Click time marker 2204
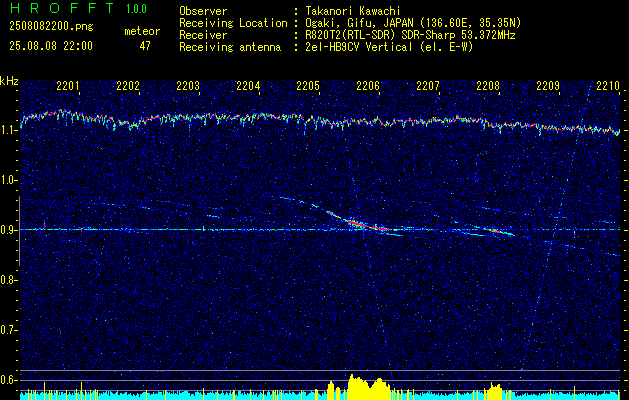Image resolution: width=629 pixels, height=400 pixels. coord(248,86)
